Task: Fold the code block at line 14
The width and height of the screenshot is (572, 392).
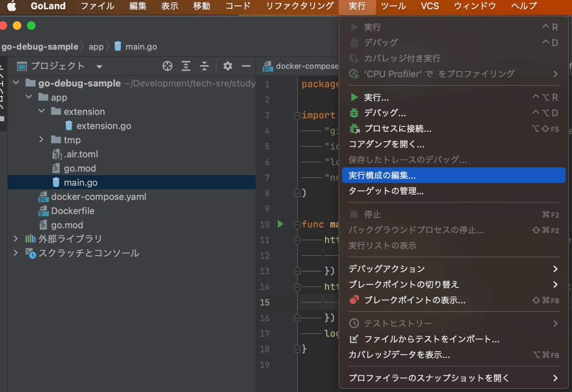Action: [x=297, y=287]
